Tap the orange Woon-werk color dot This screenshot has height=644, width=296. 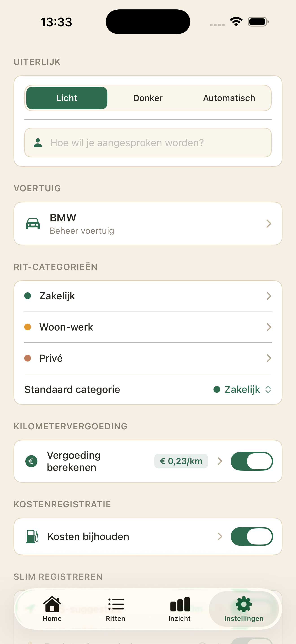coord(27,327)
